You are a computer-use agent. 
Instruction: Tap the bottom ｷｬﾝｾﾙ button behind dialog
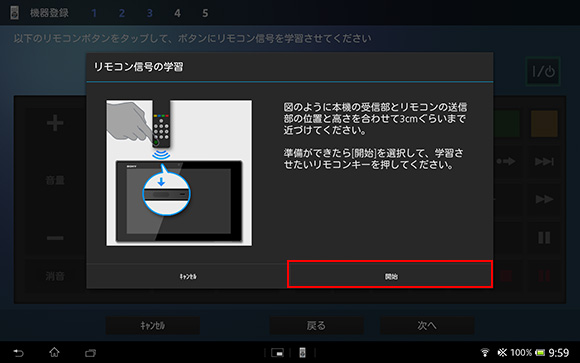153,326
